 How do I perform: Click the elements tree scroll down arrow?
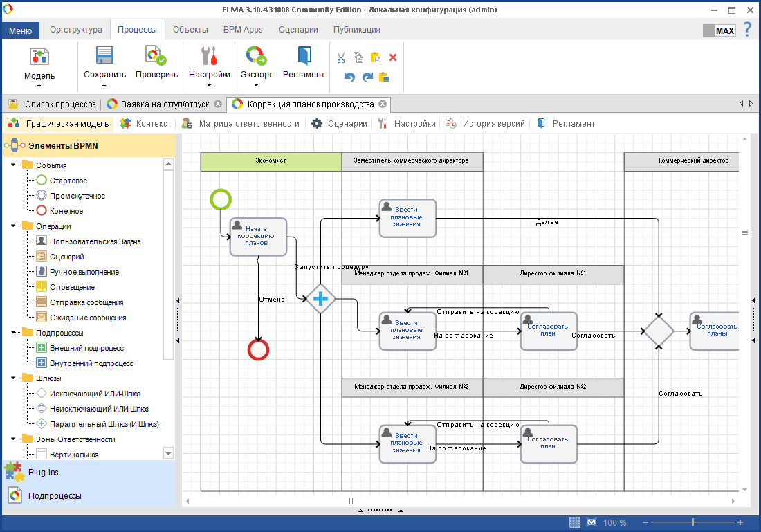[x=168, y=453]
